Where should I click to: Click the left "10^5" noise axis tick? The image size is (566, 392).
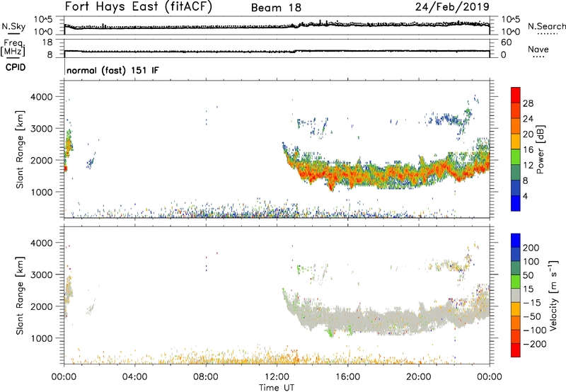coord(43,20)
